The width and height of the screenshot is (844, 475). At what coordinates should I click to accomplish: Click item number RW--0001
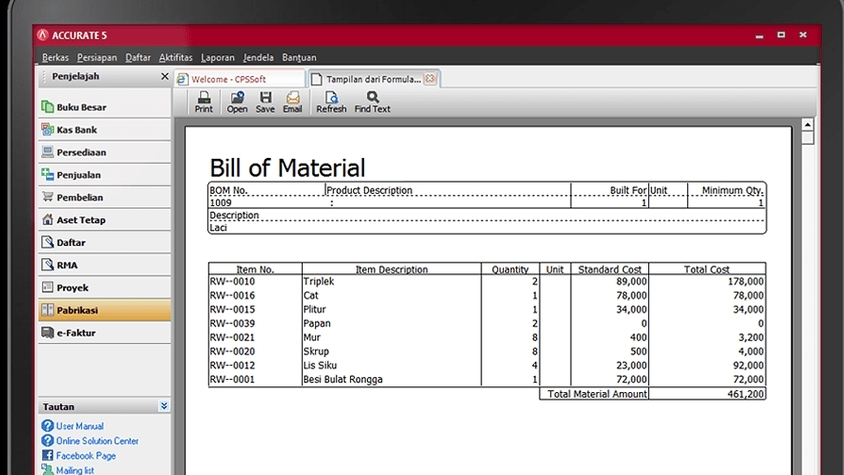pos(232,380)
